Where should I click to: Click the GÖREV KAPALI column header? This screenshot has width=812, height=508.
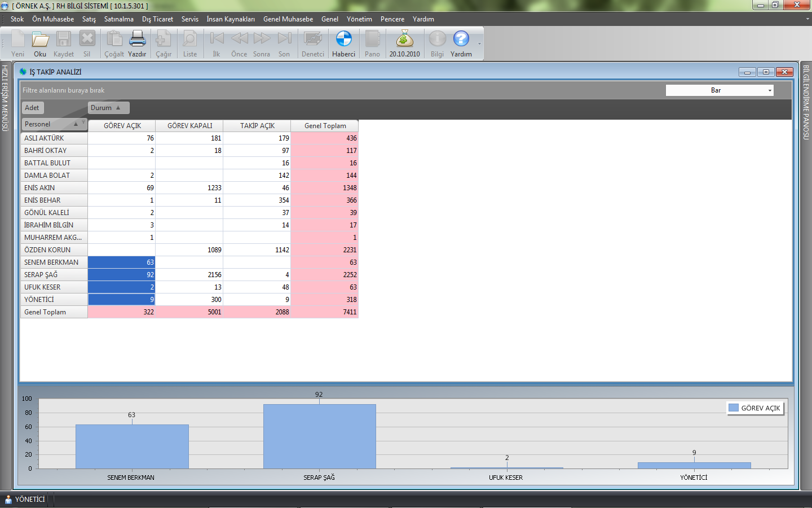pyautogui.click(x=189, y=126)
